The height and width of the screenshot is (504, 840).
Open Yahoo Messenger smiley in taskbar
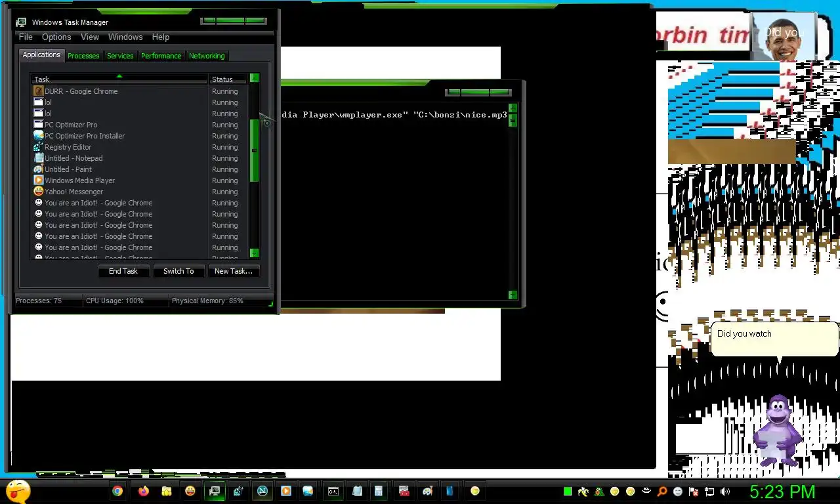[x=190, y=491]
